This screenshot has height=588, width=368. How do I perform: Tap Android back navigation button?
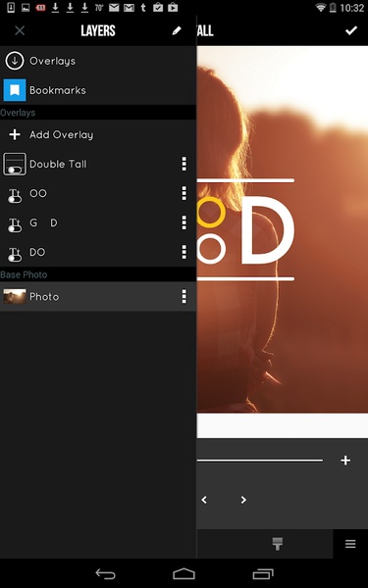pyautogui.click(x=106, y=573)
